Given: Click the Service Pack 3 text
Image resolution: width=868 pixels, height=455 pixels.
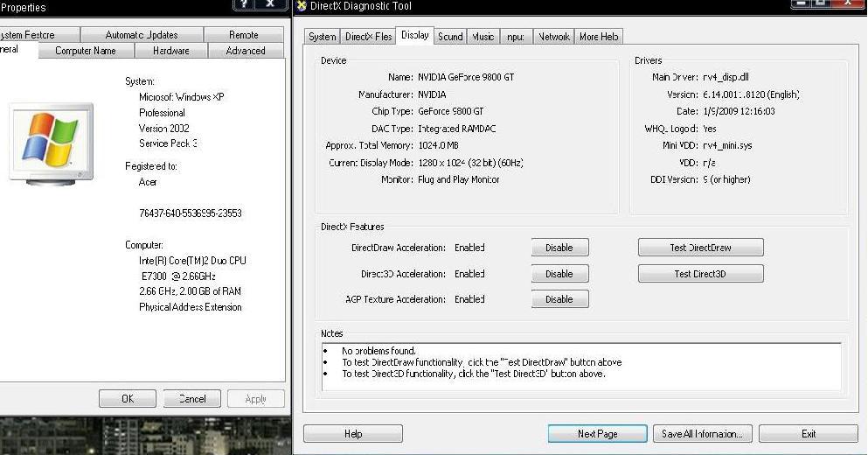Looking at the screenshot, I should coord(169,143).
